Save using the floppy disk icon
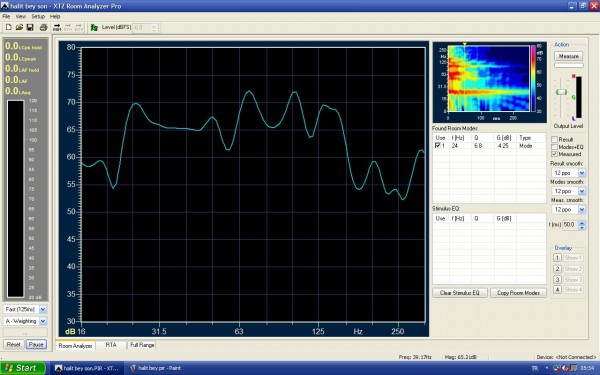The width and height of the screenshot is (600, 375). (x=30, y=27)
